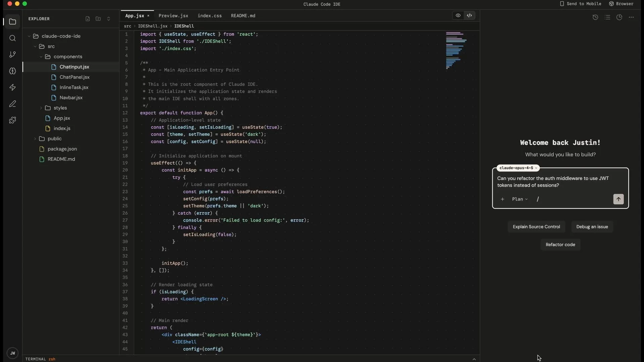Expand the styles folder
Viewport: 644px width, 362px height.
60,108
